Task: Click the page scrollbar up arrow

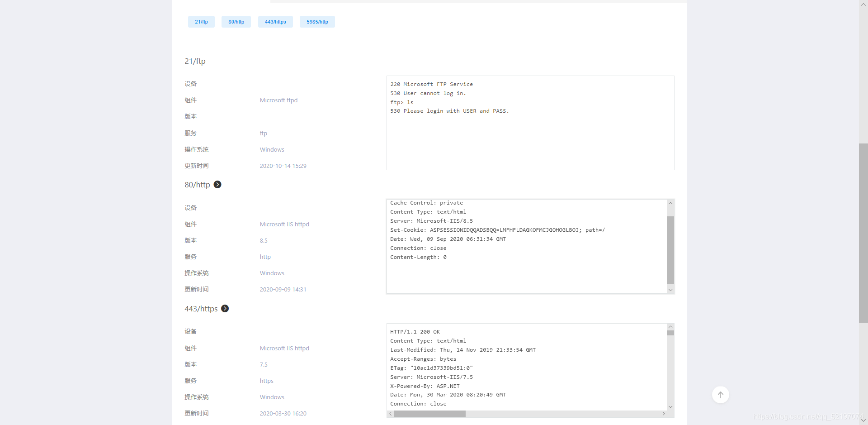Action: coord(863,4)
